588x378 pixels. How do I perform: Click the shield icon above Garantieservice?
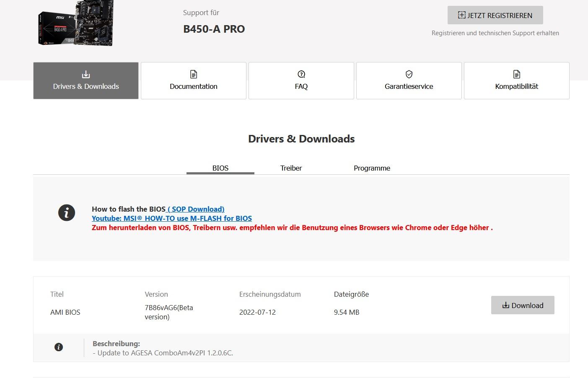coord(409,75)
